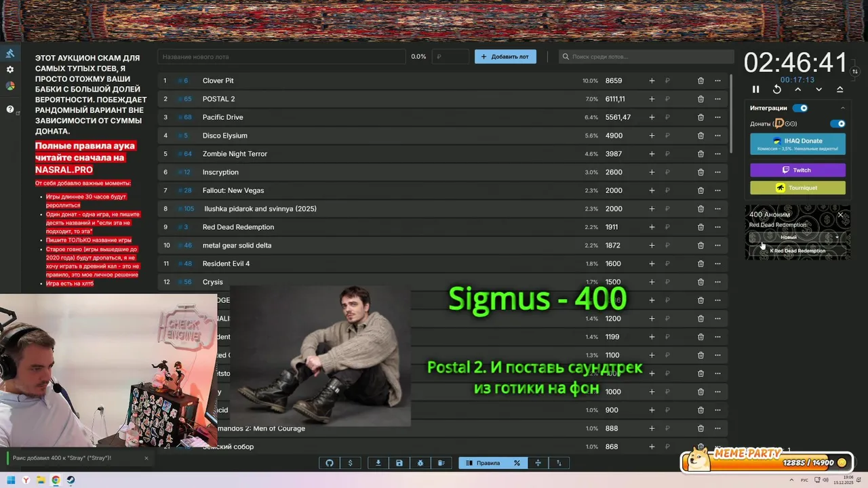Screen dimensions: 868x488
Task: Connect the Tourniquet integration
Action: pos(797,188)
